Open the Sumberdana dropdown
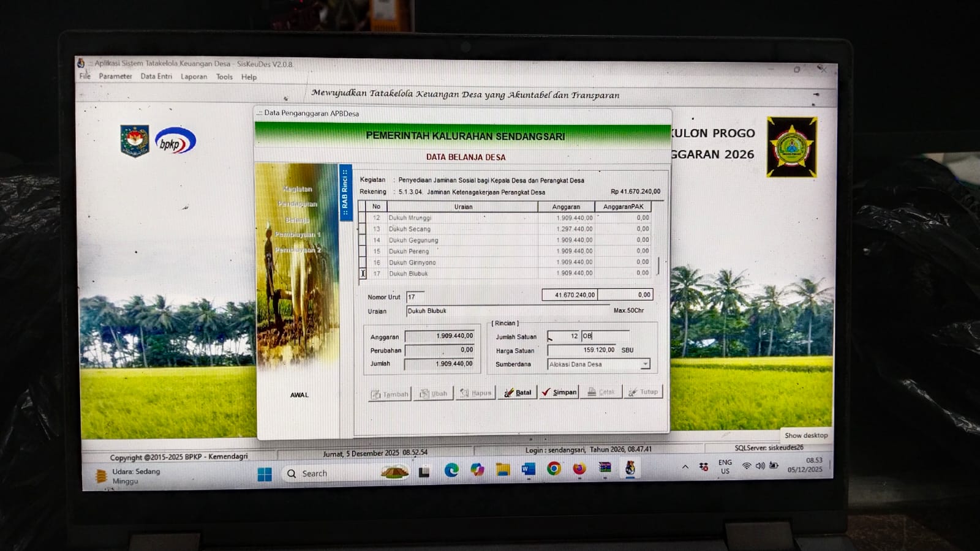The height and width of the screenshot is (551, 980). click(x=644, y=364)
